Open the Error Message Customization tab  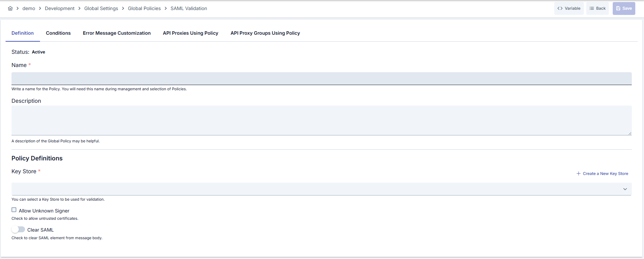point(116,33)
